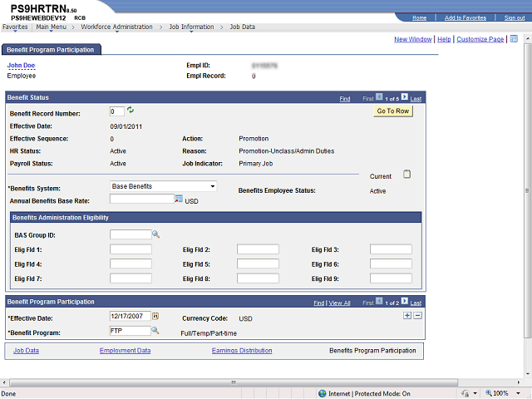Click the Elig Fld 1 input
The width and height of the screenshot is (532, 399).
[x=131, y=249]
